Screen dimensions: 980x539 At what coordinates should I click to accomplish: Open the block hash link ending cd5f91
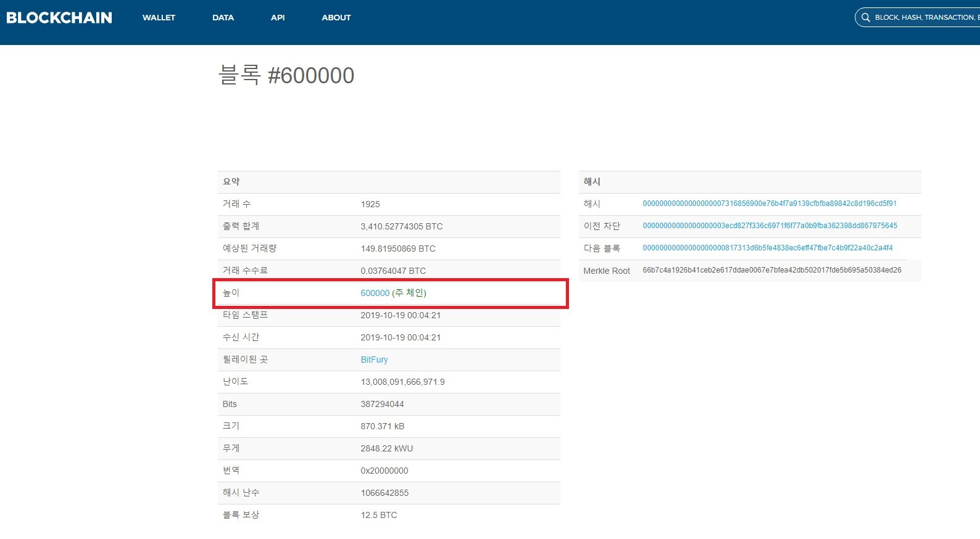click(x=769, y=204)
